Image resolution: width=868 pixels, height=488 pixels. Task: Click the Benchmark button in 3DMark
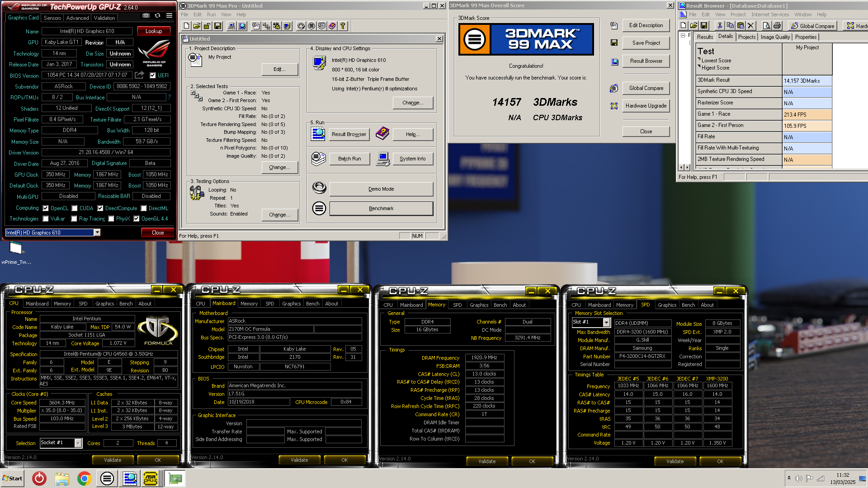pyautogui.click(x=381, y=208)
